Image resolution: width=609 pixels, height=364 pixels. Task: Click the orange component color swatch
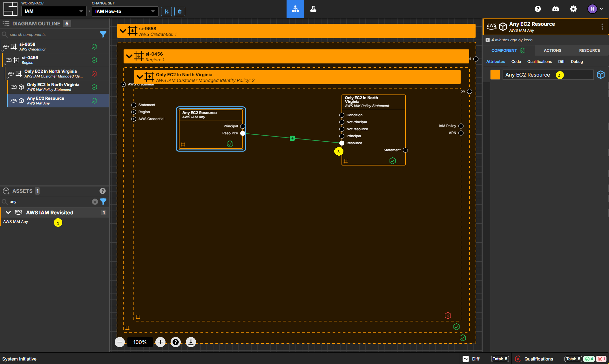click(x=495, y=75)
